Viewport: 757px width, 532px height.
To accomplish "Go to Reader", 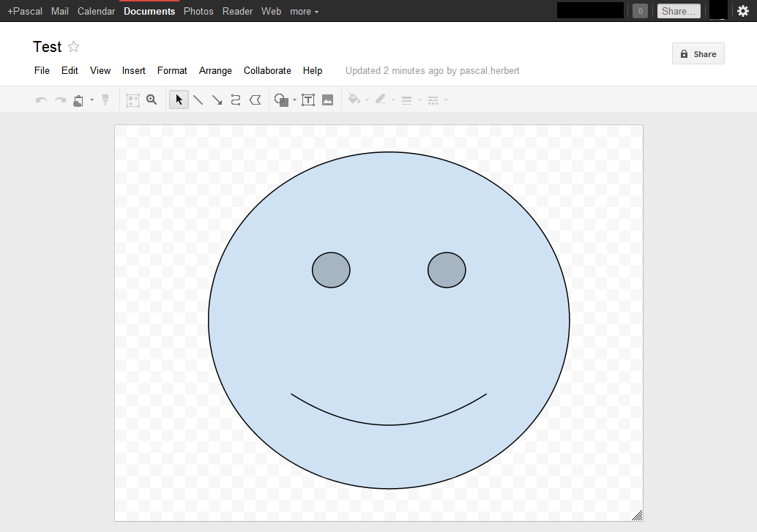I will click(x=237, y=11).
